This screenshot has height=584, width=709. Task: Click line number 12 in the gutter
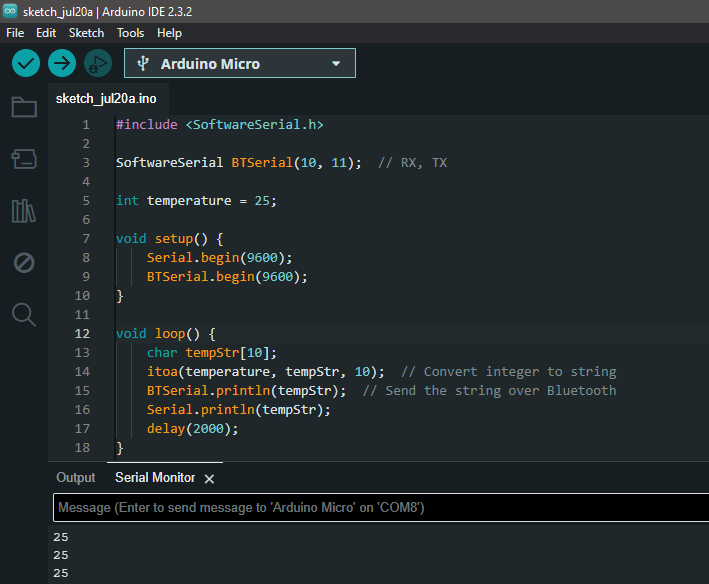pyautogui.click(x=82, y=334)
